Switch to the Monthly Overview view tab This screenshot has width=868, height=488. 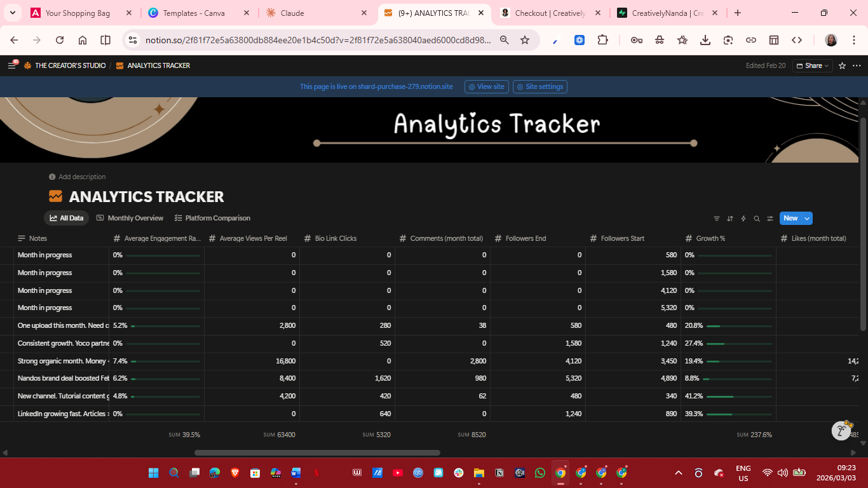pos(130,218)
